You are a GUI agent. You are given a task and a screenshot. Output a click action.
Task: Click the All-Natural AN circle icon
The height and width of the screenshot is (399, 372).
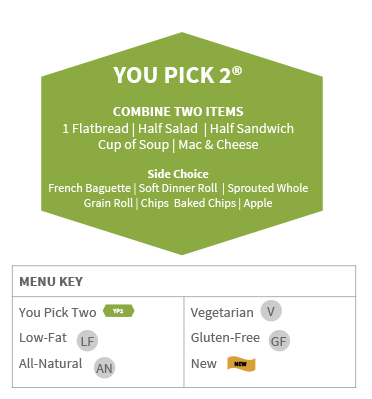click(x=104, y=368)
